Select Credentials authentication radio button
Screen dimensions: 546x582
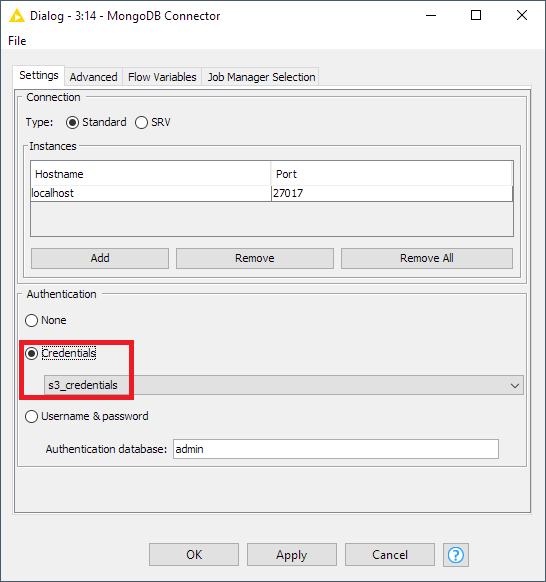click(x=32, y=353)
